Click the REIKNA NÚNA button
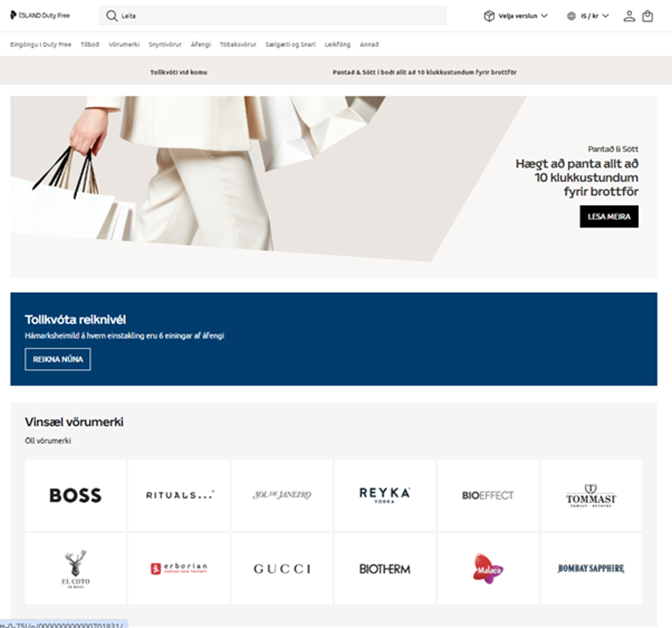This screenshot has width=672, height=628. click(x=58, y=359)
